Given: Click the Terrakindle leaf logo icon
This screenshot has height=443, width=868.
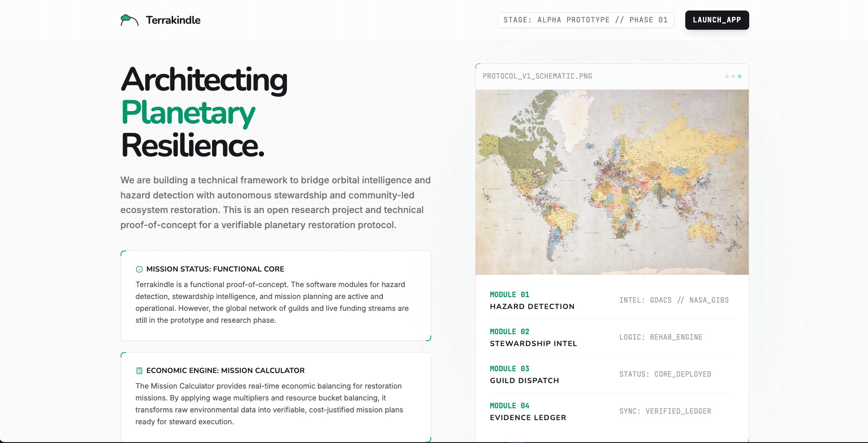Looking at the screenshot, I should pos(129,20).
